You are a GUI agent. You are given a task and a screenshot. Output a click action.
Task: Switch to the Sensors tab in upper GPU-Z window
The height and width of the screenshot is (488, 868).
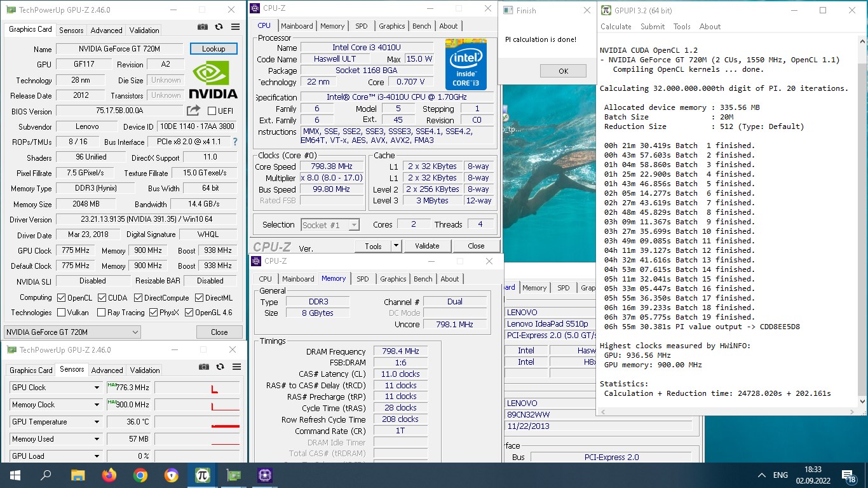(x=71, y=30)
